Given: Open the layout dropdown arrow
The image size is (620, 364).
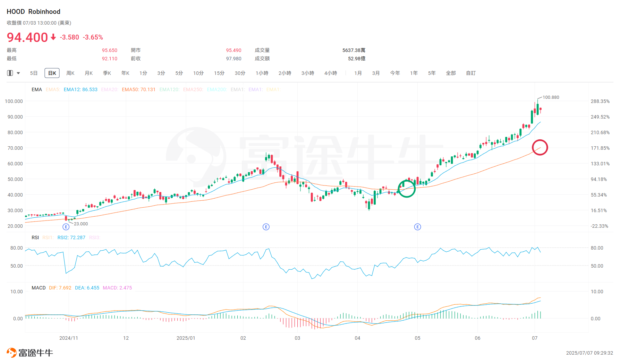Looking at the screenshot, I should 18,73.
